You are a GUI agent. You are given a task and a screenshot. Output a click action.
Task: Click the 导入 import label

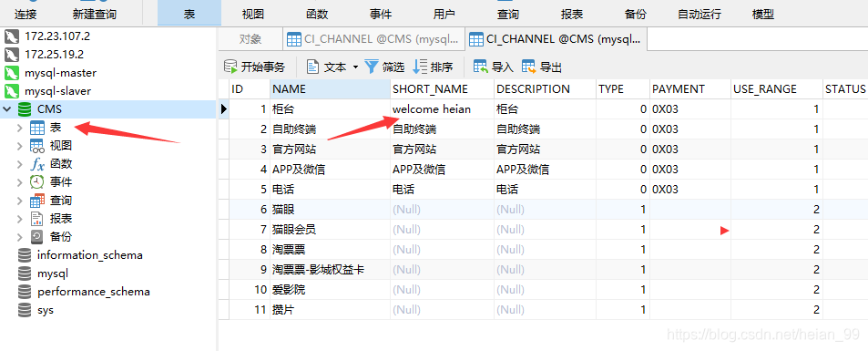point(503,67)
